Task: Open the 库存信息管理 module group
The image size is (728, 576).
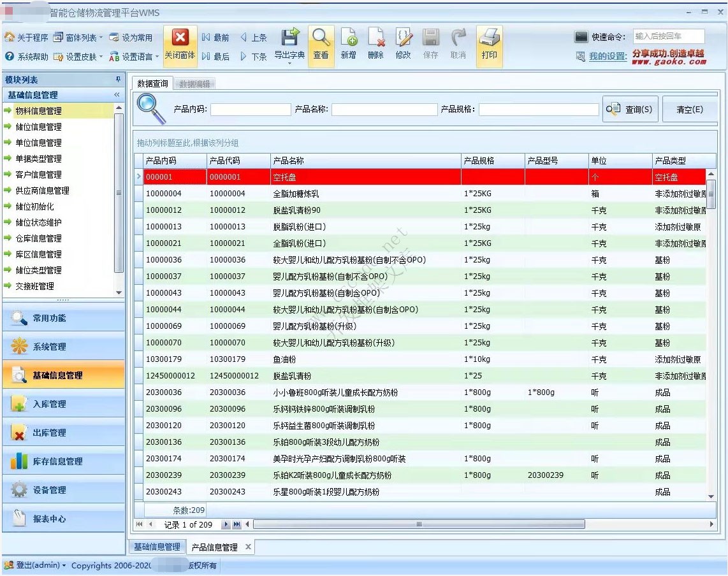Action: click(64, 461)
